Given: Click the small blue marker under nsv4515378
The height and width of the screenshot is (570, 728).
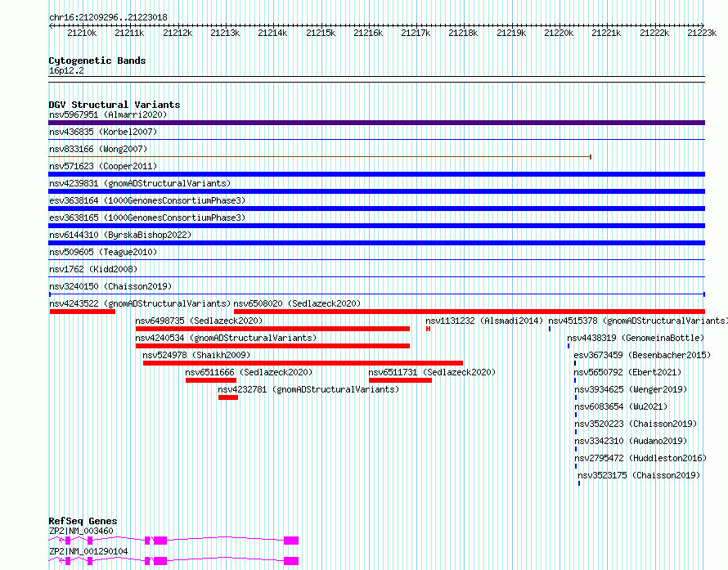Looking at the screenshot, I should click(x=550, y=329).
